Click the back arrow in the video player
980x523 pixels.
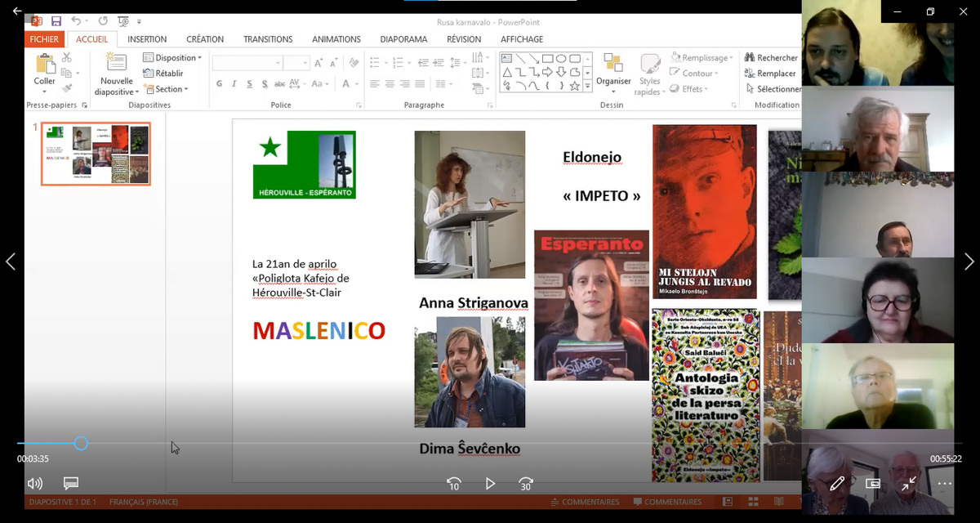point(16,11)
